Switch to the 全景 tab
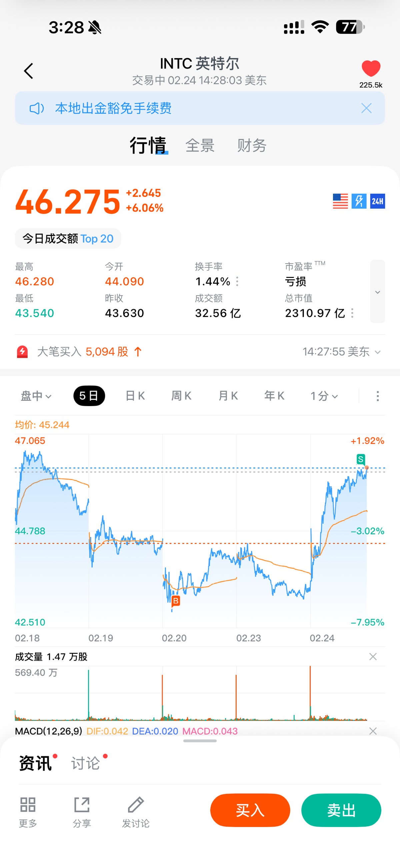 pyautogui.click(x=200, y=146)
